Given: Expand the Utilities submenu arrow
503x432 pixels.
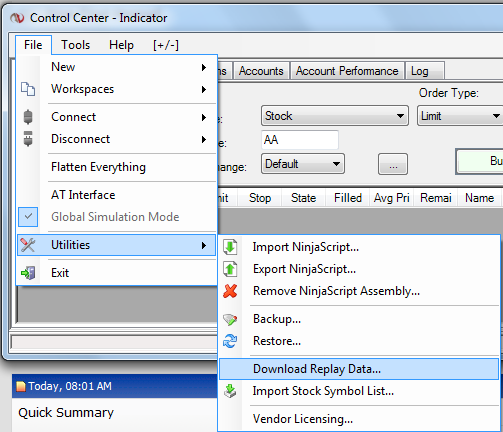Looking at the screenshot, I should point(204,246).
